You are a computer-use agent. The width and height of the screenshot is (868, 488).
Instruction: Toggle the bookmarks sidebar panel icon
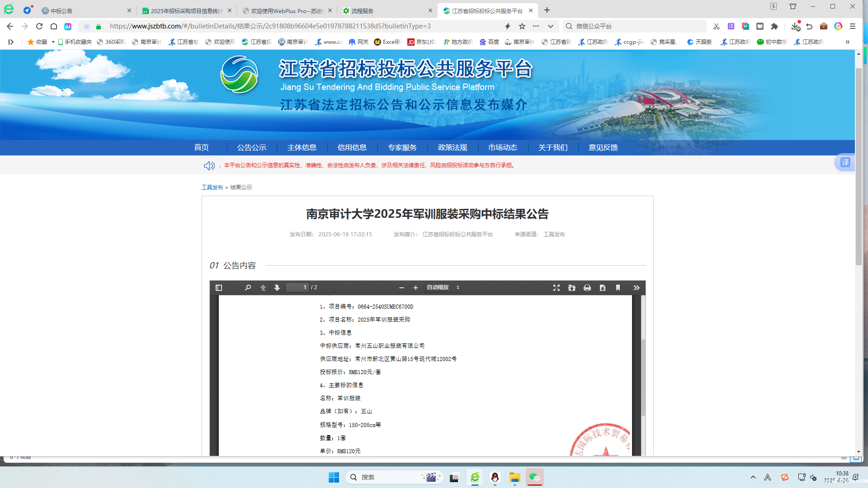point(11,42)
